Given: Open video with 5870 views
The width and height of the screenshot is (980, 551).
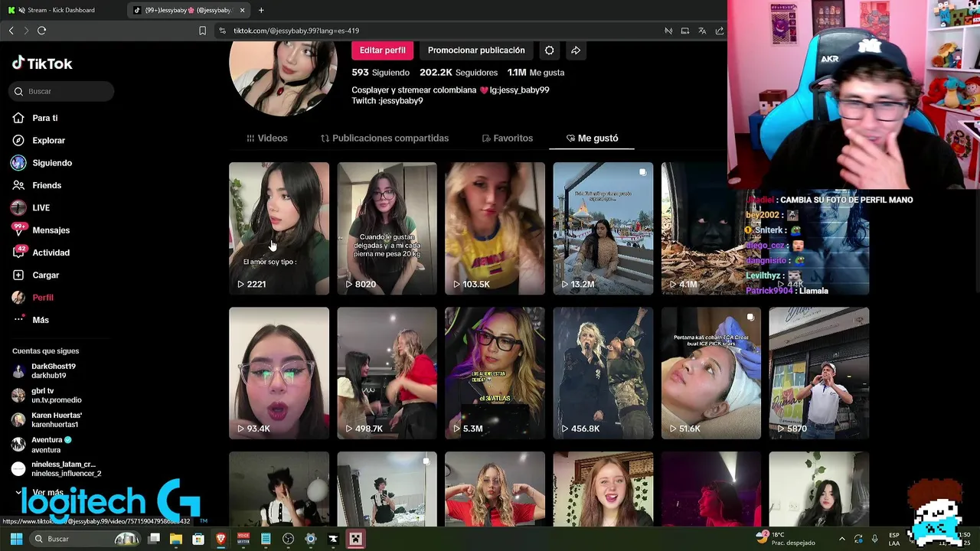Looking at the screenshot, I should 818,373.
